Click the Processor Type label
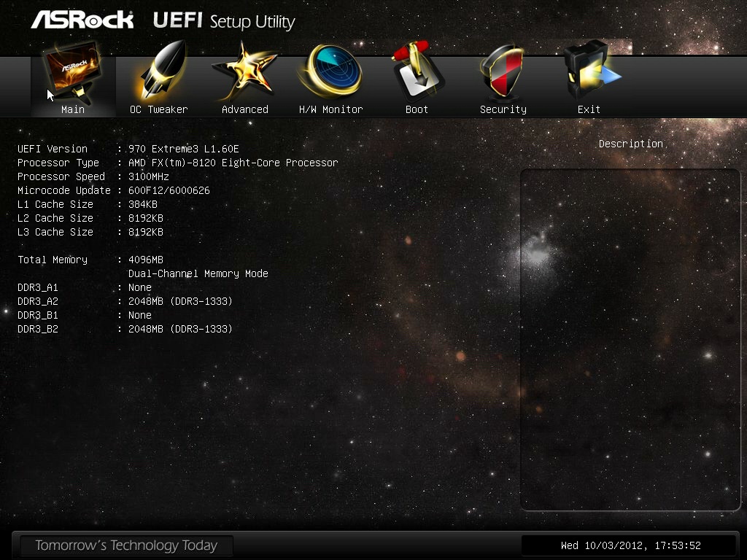This screenshot has width=747, height=560. tap(58, 163)
